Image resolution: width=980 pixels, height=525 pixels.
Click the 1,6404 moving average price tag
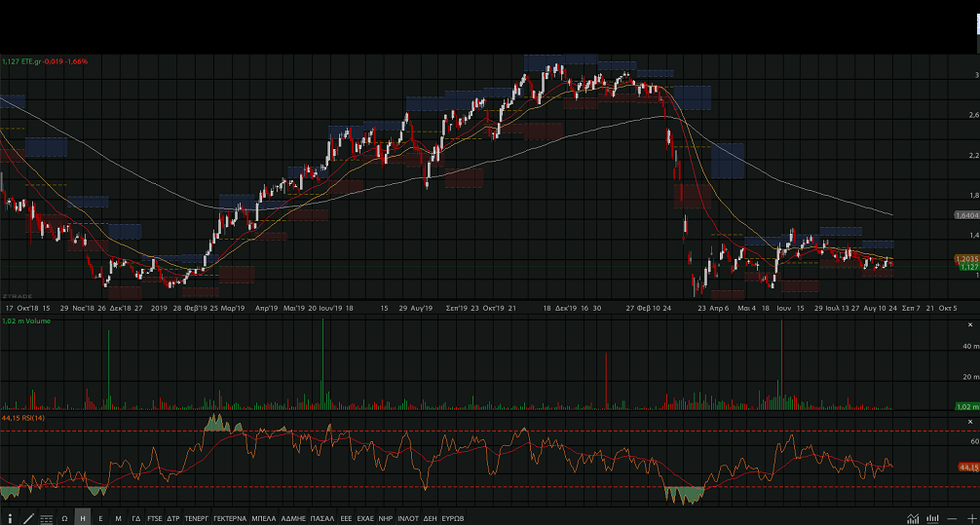[x=965, y=215]
